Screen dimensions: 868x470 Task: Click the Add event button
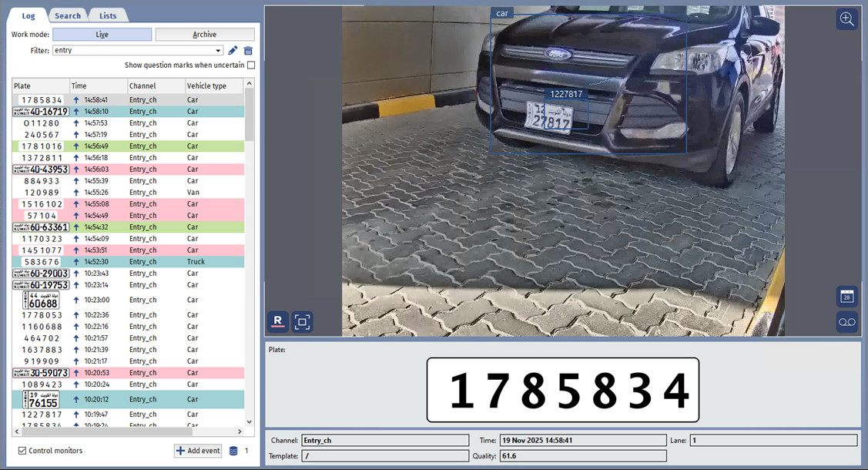point(198,451)
